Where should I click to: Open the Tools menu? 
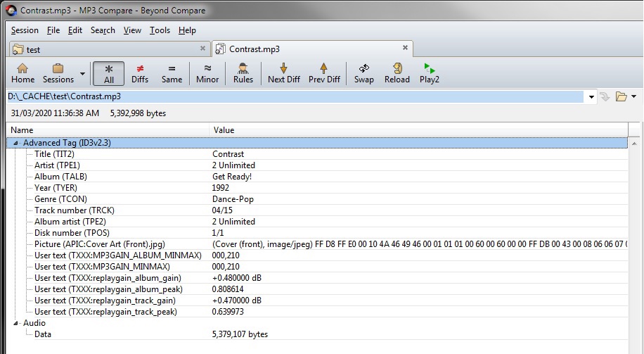pyautogui.click(x=160, y=30)
